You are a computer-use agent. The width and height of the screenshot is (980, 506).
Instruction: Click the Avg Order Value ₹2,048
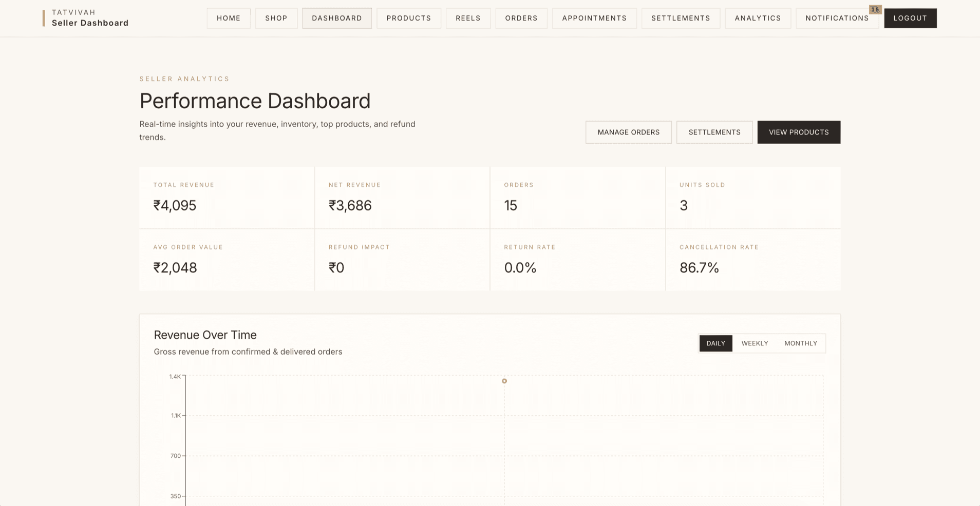(x=175, y=267)
